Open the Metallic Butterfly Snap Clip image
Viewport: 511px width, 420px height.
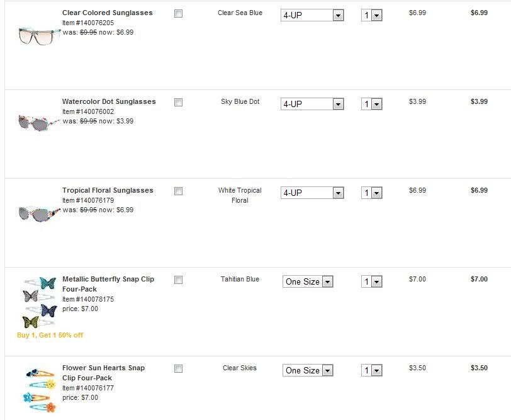point(39,302)
